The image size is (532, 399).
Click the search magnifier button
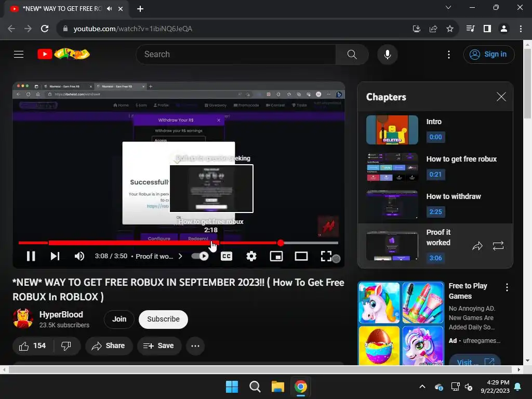352,54
